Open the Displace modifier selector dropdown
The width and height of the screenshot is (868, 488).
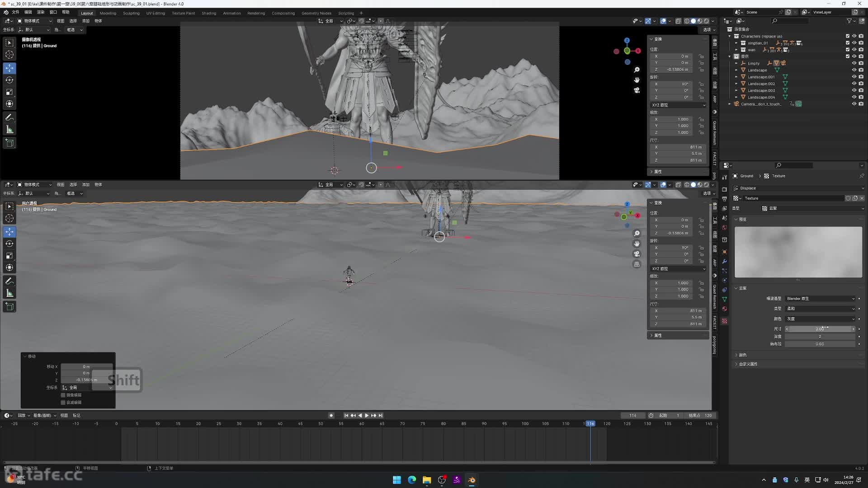798,188
